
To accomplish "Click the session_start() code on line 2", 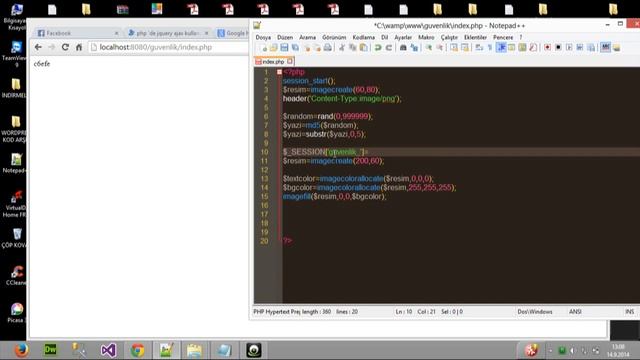I will click(x=309, y=81).
